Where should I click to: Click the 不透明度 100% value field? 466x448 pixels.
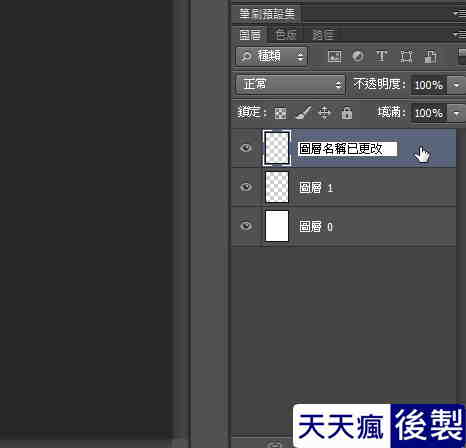pyautogui.click(x=429, y=85)
